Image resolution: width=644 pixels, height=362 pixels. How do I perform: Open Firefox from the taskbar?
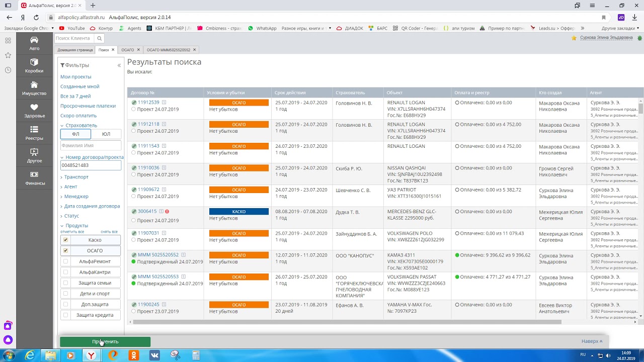(x=113, y=355)
